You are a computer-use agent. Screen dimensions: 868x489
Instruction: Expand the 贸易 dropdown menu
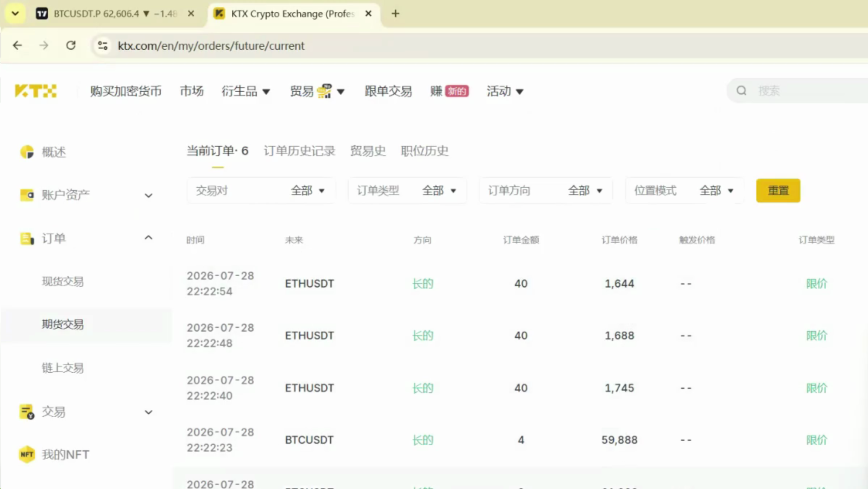pos(317,91)
